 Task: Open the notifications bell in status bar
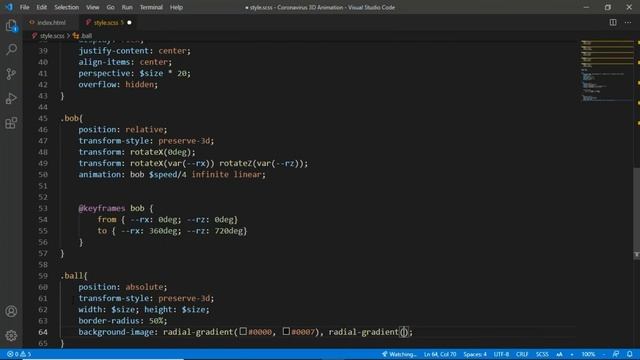630,354
